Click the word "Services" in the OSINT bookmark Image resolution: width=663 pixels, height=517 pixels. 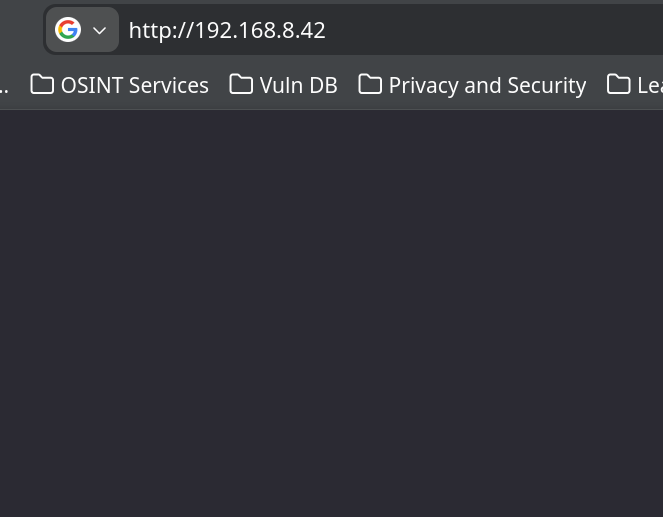coord(167,85)
